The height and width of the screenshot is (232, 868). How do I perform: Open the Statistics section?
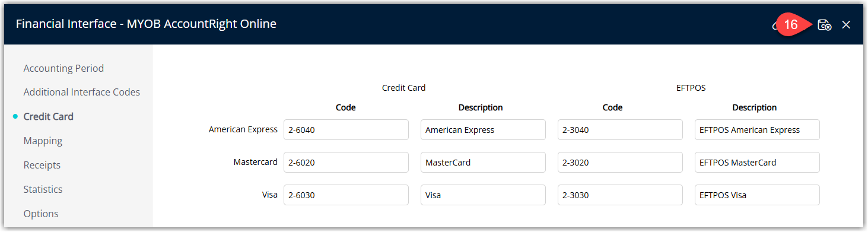point(43,189)
